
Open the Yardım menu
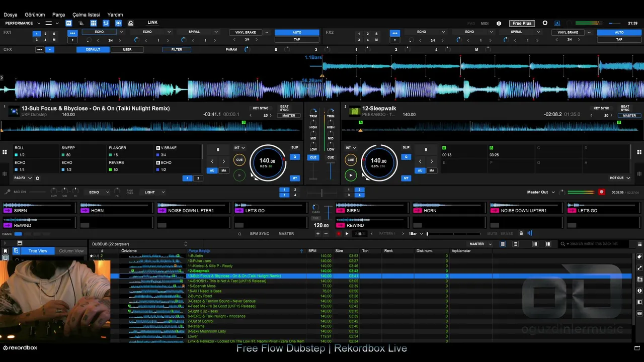pyautogui.click(x=115, y=15)
